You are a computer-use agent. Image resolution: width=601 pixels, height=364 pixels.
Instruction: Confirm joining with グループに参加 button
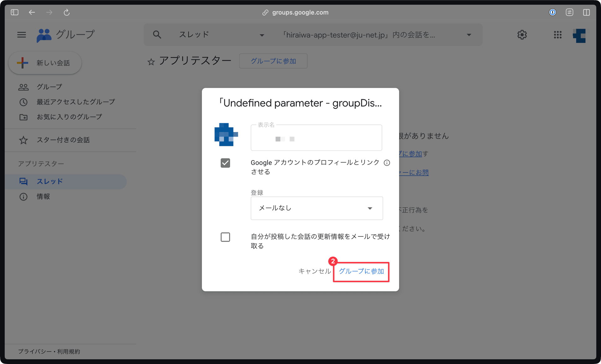(361, 271)
